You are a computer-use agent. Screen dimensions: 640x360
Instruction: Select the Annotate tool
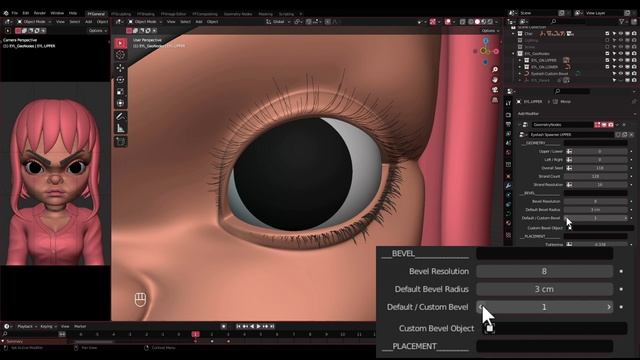(120, 116)
